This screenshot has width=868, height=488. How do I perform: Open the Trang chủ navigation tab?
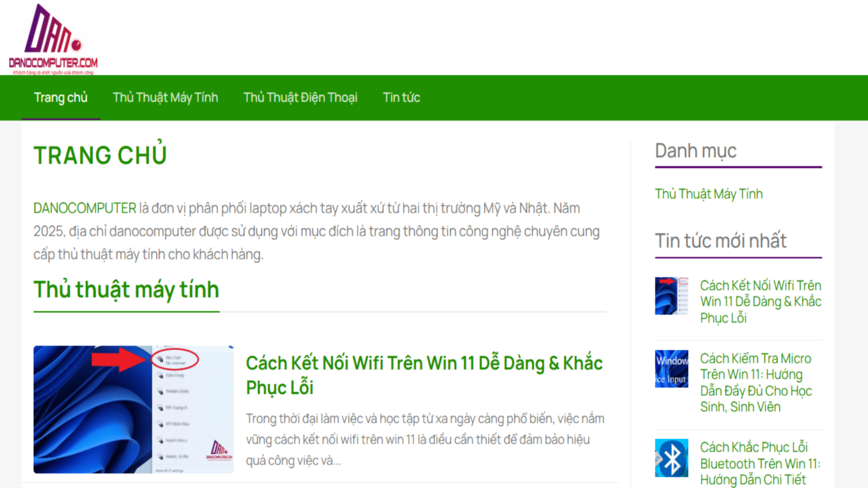point(61,98)
